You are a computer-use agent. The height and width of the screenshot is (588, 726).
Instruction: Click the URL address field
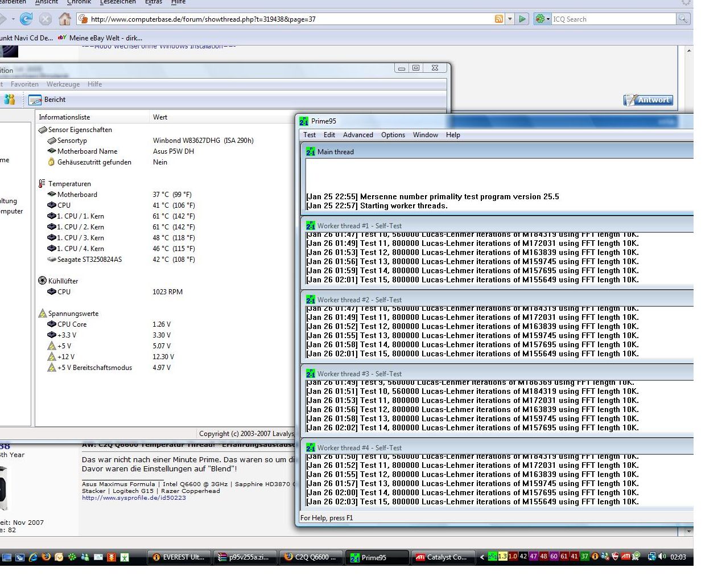click(x=290, y=19)
